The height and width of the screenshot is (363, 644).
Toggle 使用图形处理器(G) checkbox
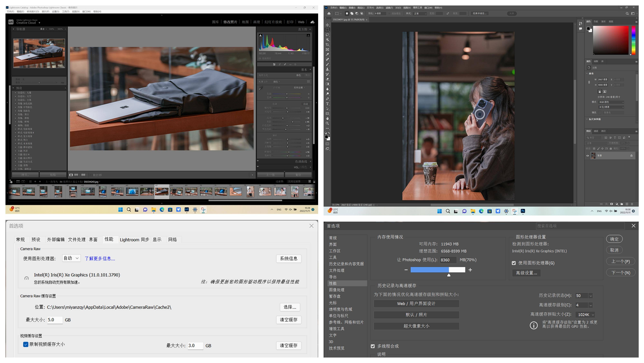click(x=514, y=263)
